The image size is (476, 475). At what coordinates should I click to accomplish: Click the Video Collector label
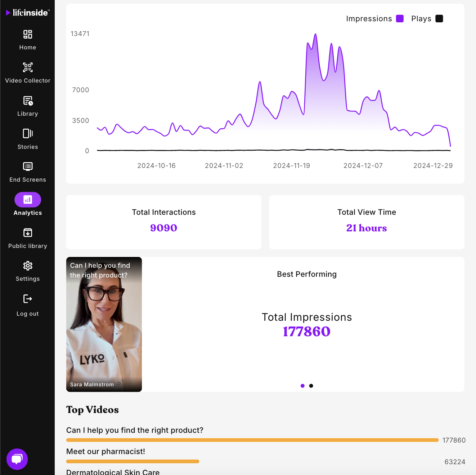click(x=28, y=81)
